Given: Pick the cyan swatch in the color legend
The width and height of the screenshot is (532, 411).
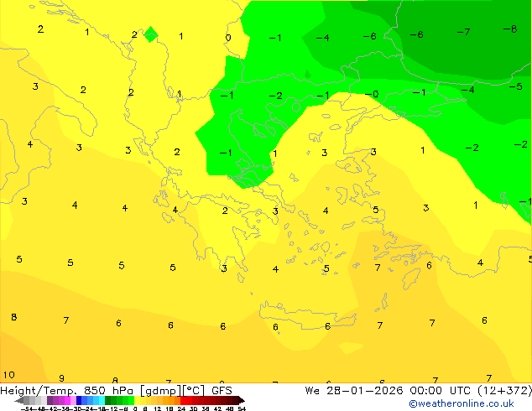Looking at the screenshot, I should (x=102, y=400).
